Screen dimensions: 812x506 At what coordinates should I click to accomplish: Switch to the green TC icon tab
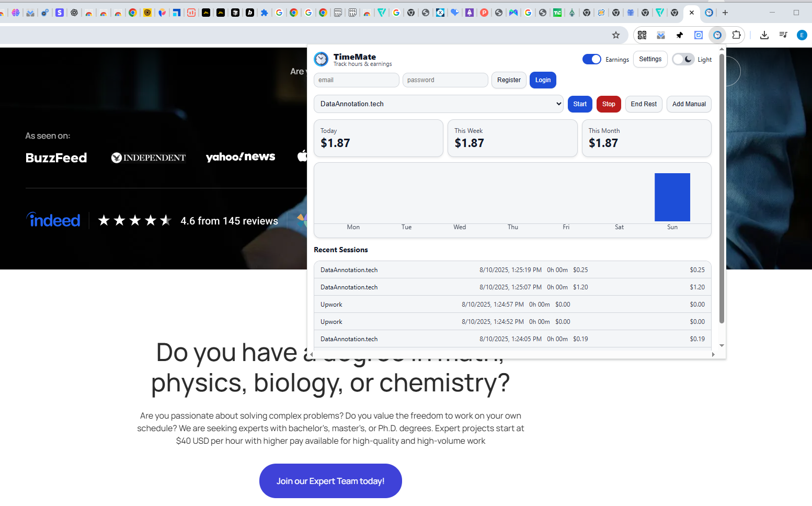click(x=557, y=13)
